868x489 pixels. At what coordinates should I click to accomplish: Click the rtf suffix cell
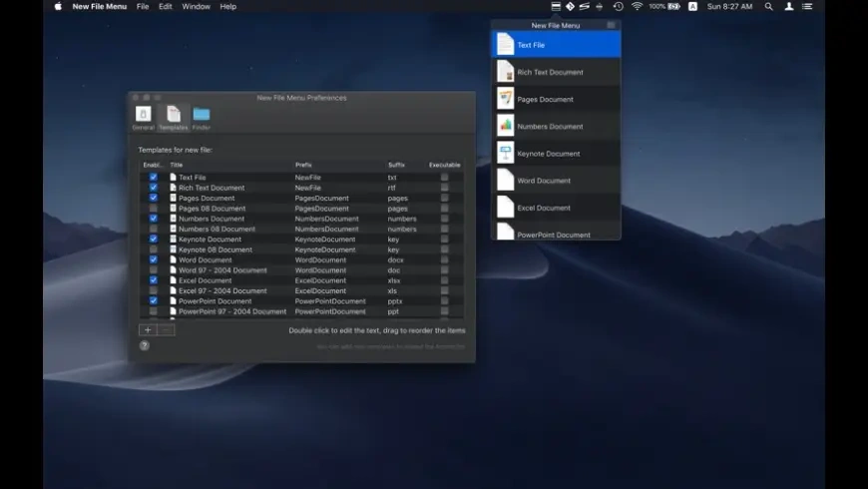pos(391,188)
